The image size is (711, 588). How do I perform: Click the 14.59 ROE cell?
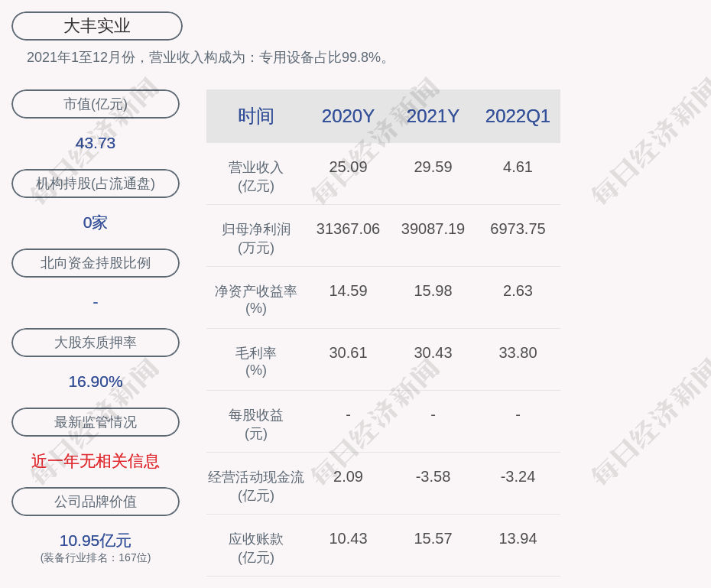click(348, 291)
